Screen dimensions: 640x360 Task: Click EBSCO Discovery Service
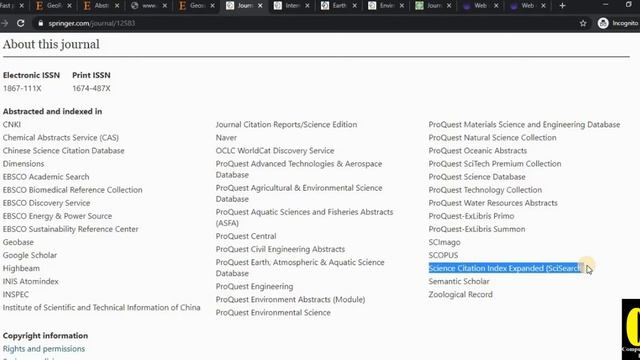coord(46,203)
